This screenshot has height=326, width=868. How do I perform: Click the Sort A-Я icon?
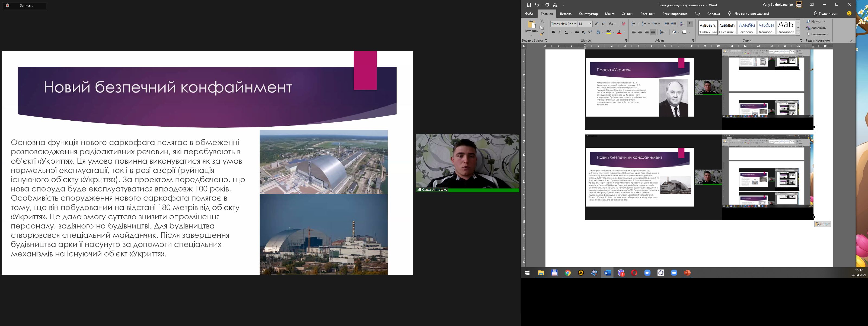[682, 24]
